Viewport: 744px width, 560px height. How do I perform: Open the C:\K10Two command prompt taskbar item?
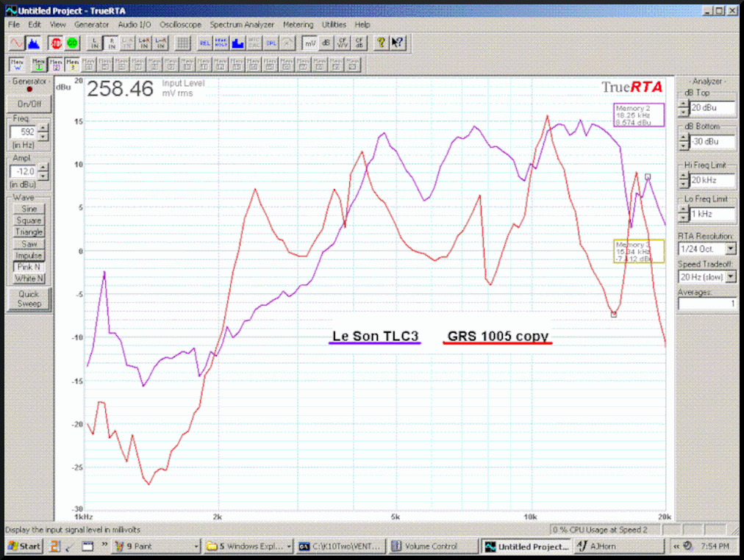[340, 546]
